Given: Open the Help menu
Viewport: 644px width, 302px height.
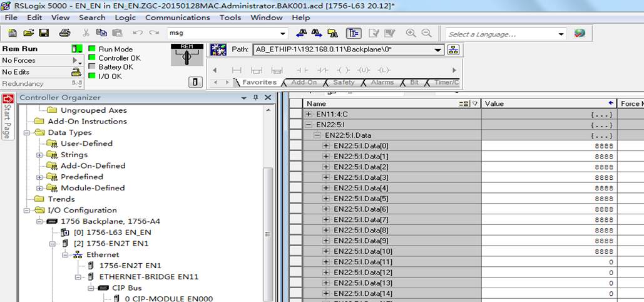Looking at the screenshot, I should coord(300,18).
